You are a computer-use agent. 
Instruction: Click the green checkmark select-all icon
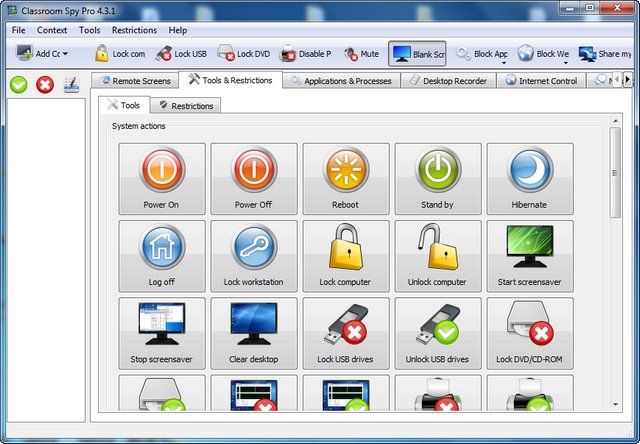(x=19, y=85)
